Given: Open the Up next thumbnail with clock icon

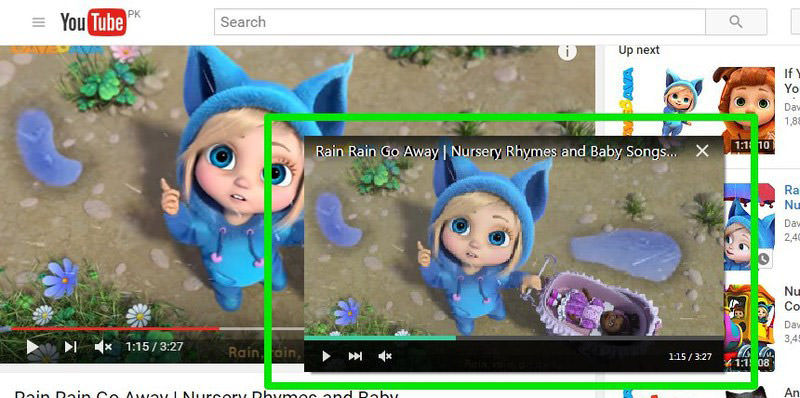Looking at the screenshot, I should point(749,227).
